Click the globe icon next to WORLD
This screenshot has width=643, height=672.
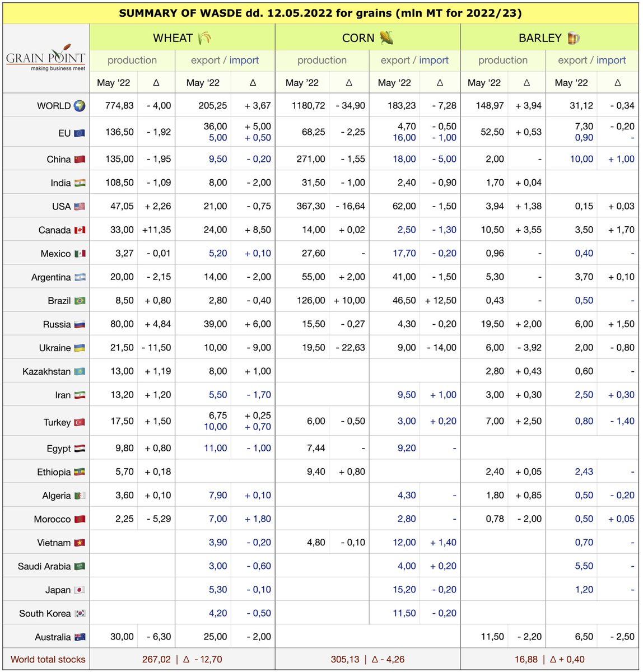coord(80,105)
